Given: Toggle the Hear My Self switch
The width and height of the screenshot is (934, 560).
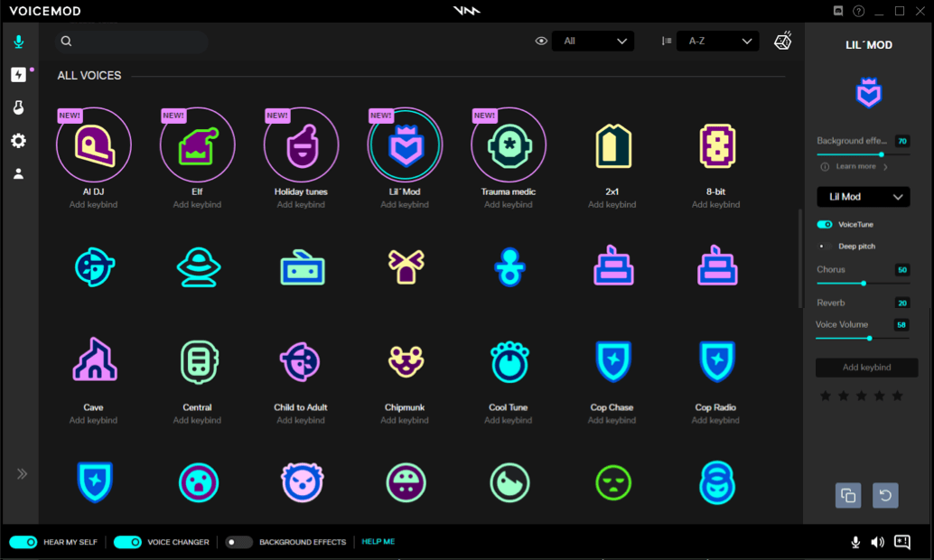Looking at the screenshot, I should (23, 542).
